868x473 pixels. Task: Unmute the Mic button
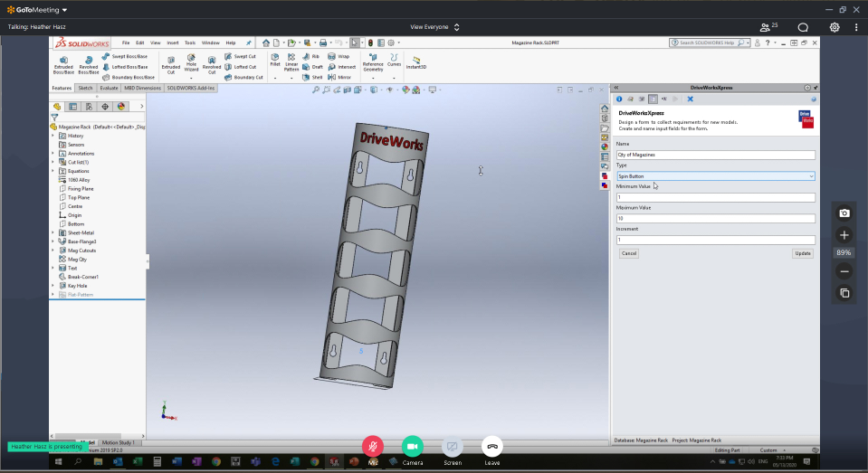pyautogui.click(x=373, y=447)
